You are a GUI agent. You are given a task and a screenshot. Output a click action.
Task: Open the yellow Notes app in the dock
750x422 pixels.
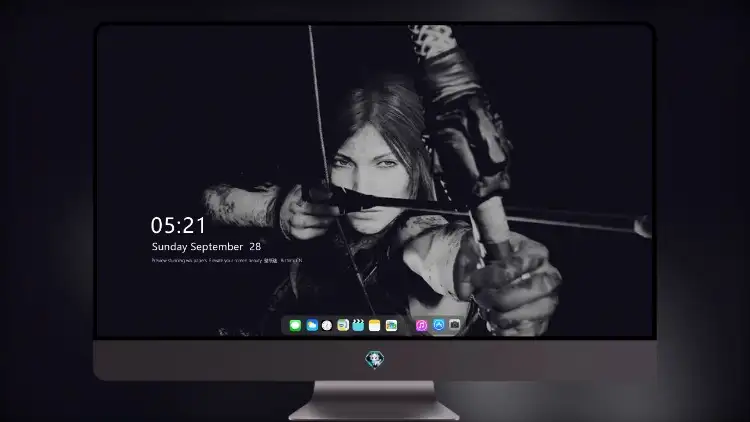[375, 325]
